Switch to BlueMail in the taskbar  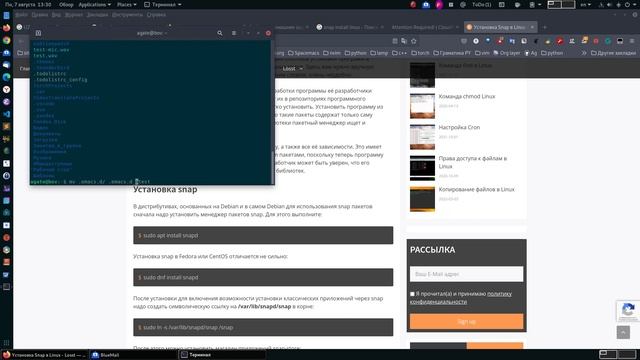point(133,355)
